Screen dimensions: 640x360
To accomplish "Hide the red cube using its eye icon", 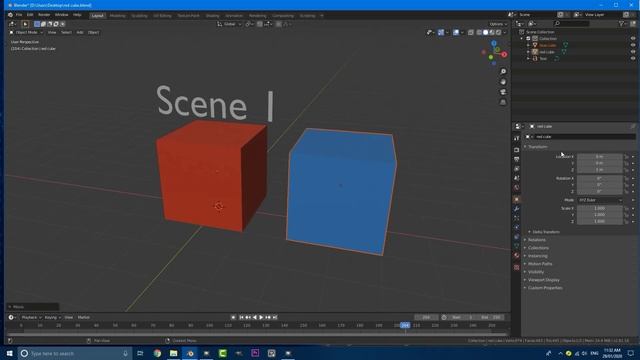I will pos(633,52).
